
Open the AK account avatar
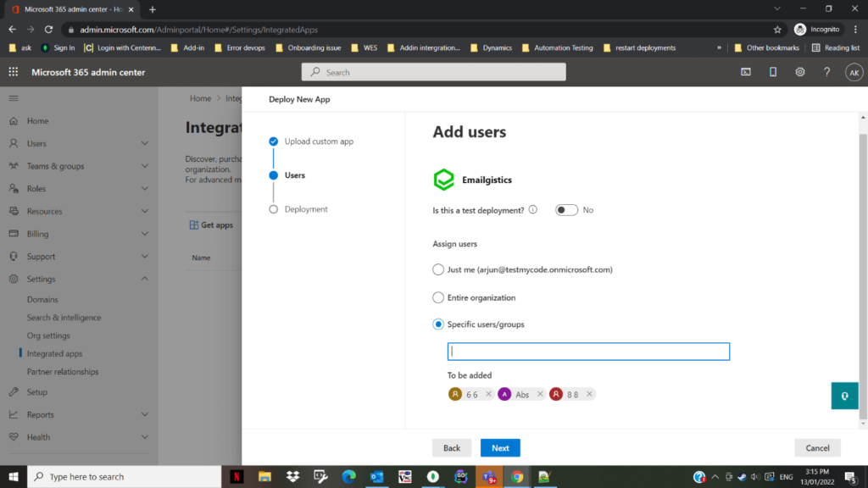coord(854,73)
